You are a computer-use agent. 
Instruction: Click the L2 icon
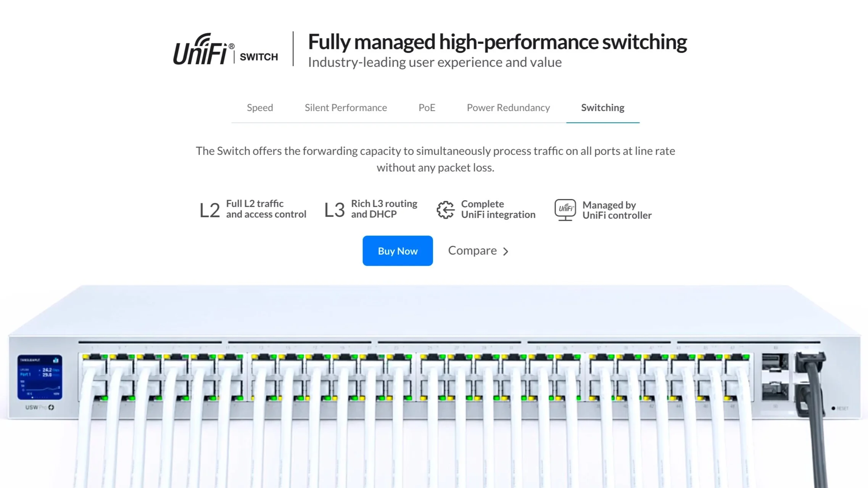pos(209,210)
